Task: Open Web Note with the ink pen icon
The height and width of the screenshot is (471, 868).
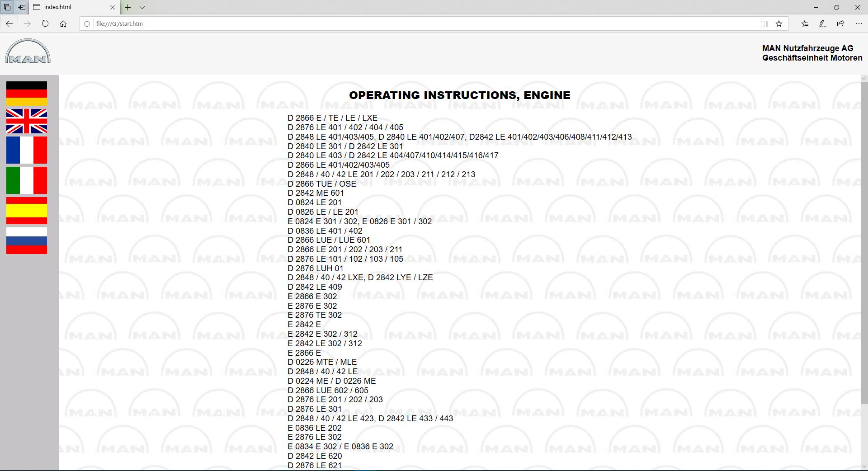Action: tap(822, 24)
